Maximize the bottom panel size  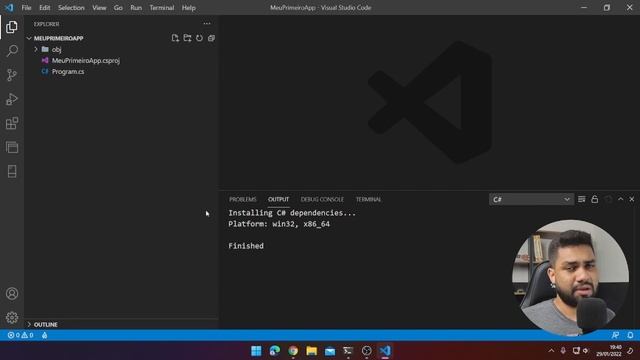click(620, 199)
